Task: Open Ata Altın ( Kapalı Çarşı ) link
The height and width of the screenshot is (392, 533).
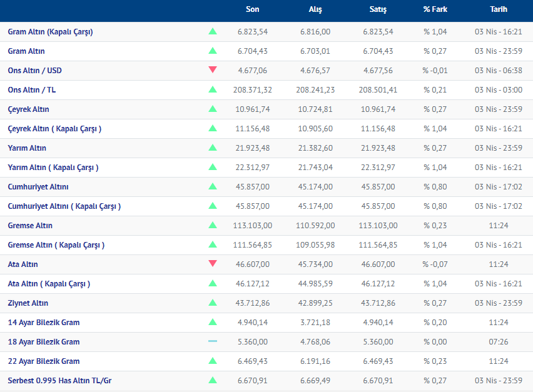Action: tap(49, 284)
